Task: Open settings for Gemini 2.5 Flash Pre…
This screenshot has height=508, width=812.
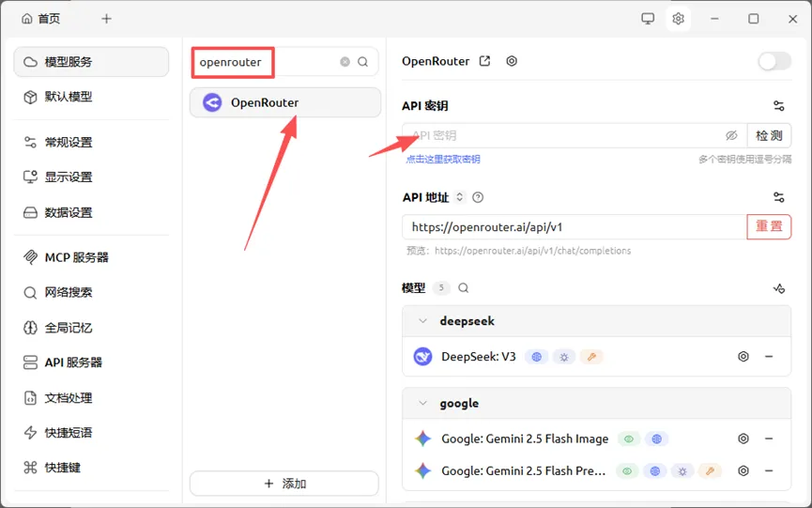Action: tap(743, 470)
